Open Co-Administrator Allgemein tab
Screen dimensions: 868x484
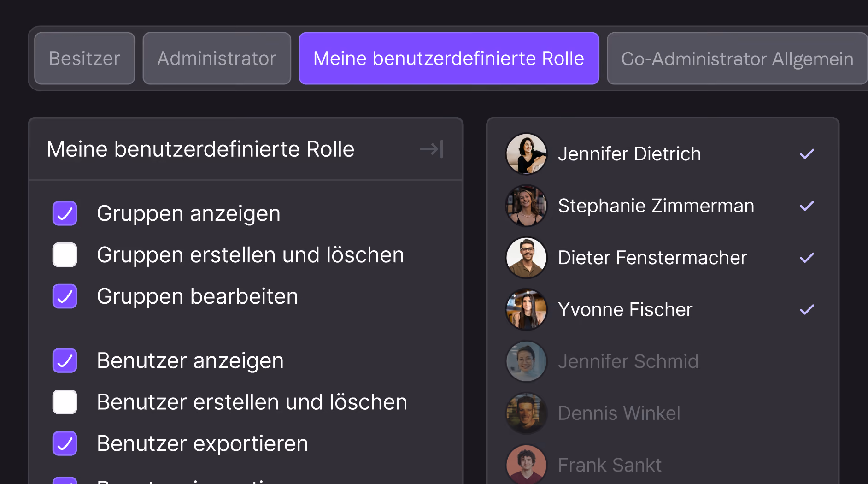(x=737, y=59)
